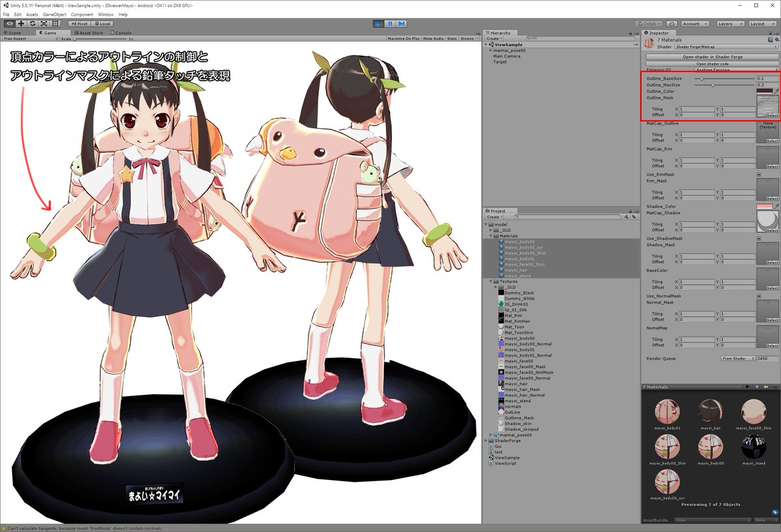Viewport: 781px width, 532px height.
Task: Toggle the Use_NormalMask checkbox
Action: point(759,296)
